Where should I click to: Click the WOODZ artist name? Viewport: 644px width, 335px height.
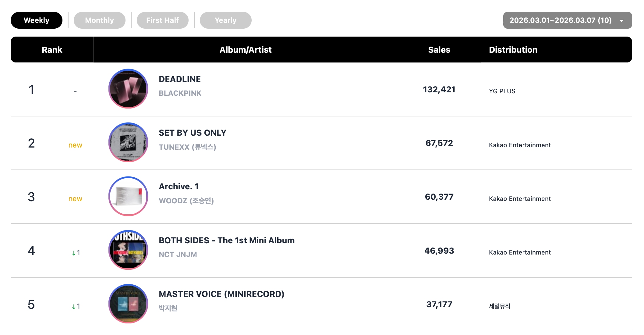point(186,201)
